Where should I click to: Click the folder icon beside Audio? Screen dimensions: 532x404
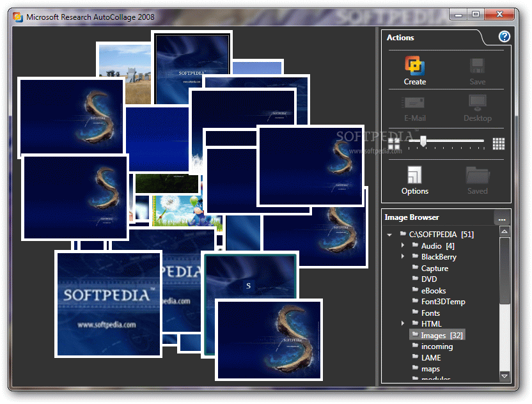click(x=415, y=245)
